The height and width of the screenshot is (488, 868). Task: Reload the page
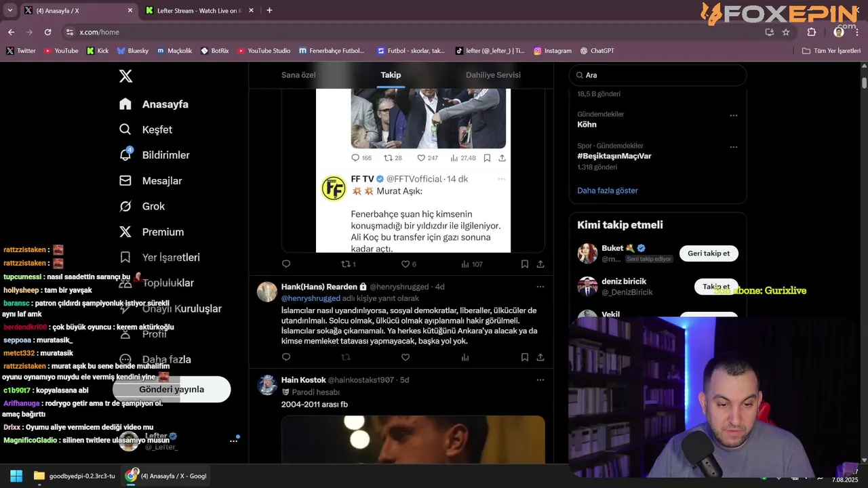coord(47,32)
